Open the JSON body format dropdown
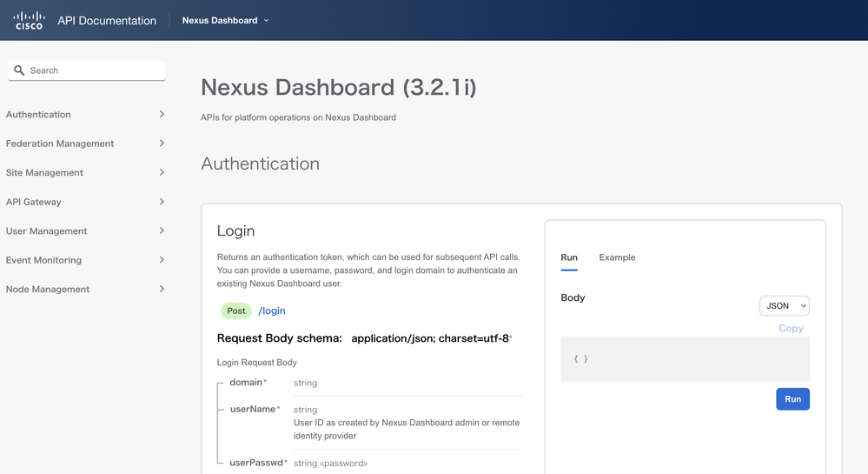 tap(785, 306)
